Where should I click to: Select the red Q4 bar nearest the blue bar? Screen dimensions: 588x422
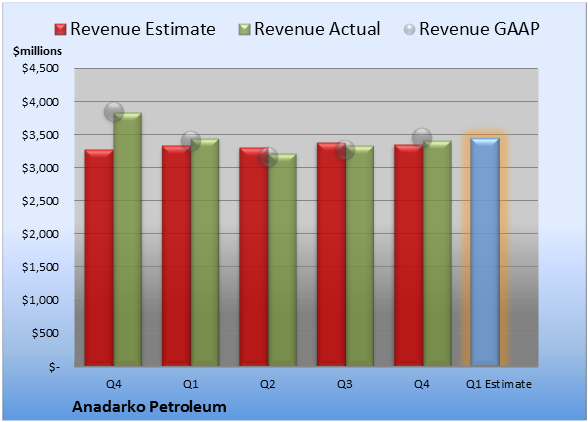click(408, 255)
